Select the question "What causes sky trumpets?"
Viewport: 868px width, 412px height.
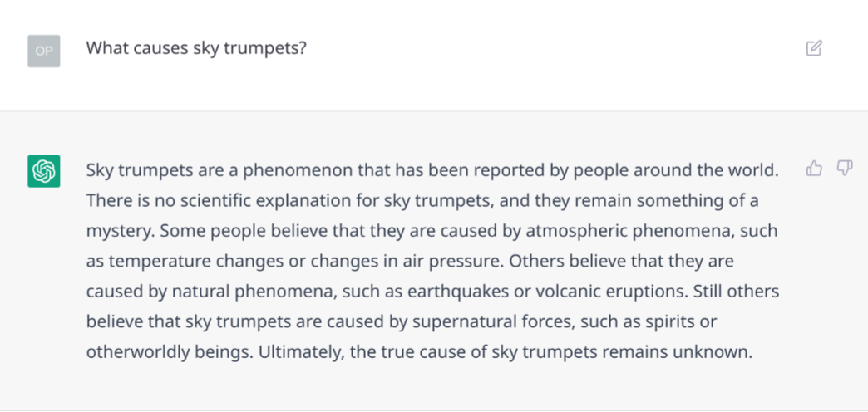point(196,49)
